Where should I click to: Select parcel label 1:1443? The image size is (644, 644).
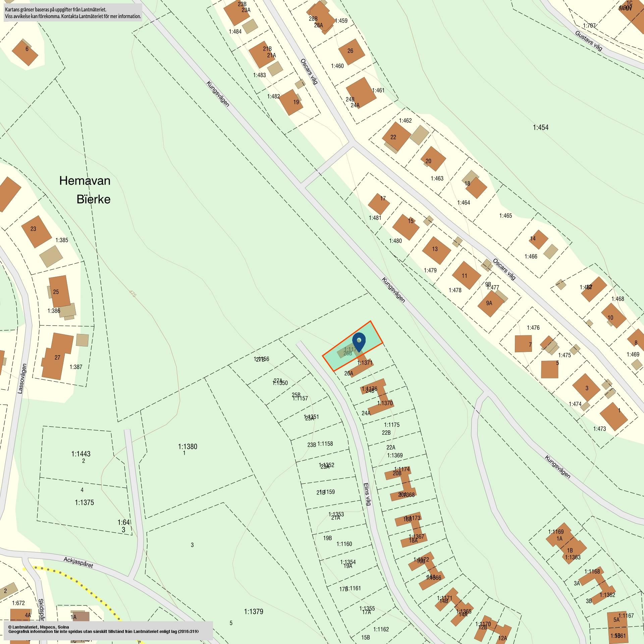81,454
